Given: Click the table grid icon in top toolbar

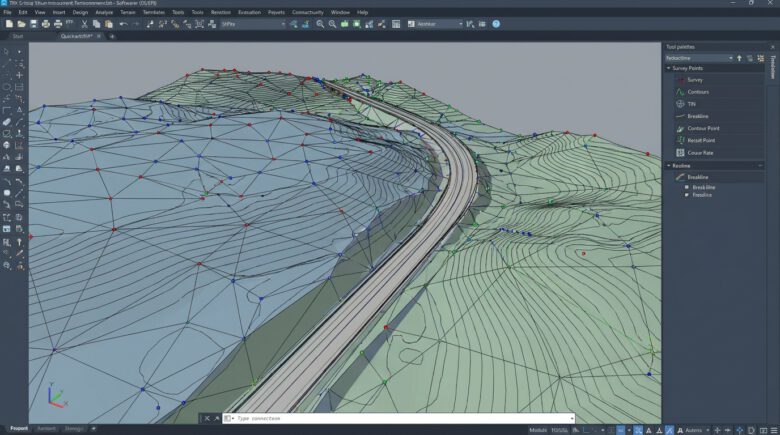Looking at the screenshot, I should pyautogui.click(x=396, y=24).
